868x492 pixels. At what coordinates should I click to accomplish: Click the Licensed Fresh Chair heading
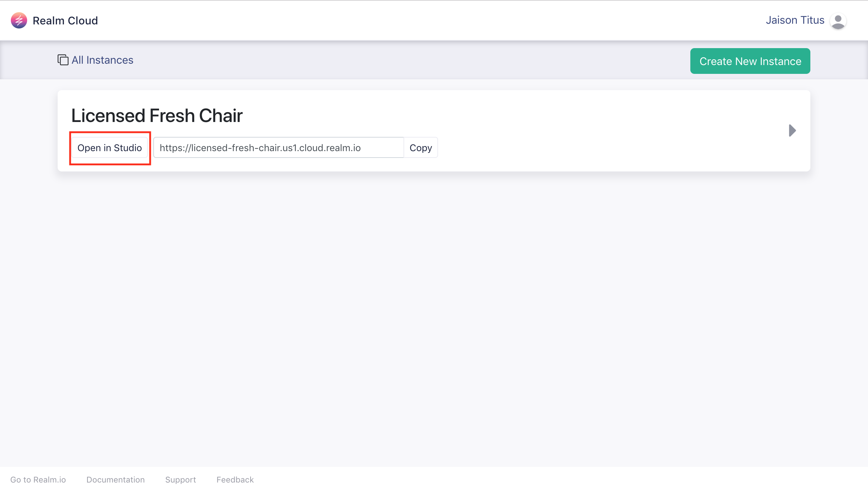(x=157, y=116)
